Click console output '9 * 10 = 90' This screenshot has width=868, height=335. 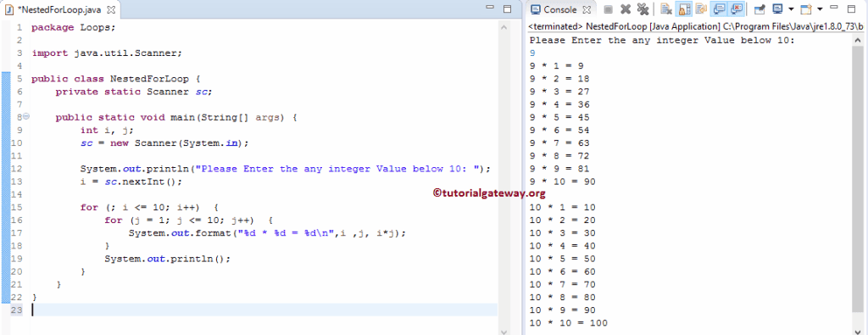pyautogui.click(x=563, y=181)
